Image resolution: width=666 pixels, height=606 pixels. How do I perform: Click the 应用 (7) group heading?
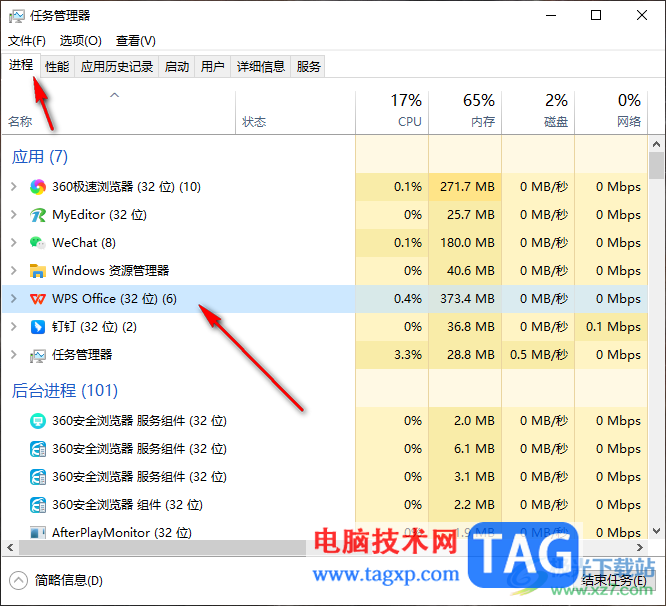pos(40,157)
